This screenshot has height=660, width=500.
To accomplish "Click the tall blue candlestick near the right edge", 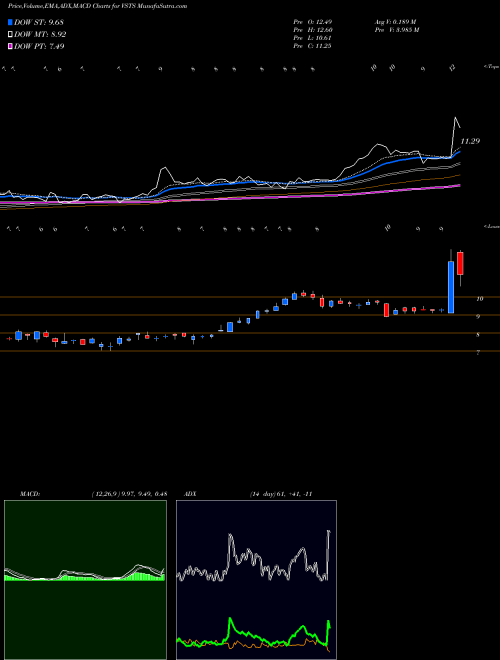I will pyautogui.click(x=451, y=287).
